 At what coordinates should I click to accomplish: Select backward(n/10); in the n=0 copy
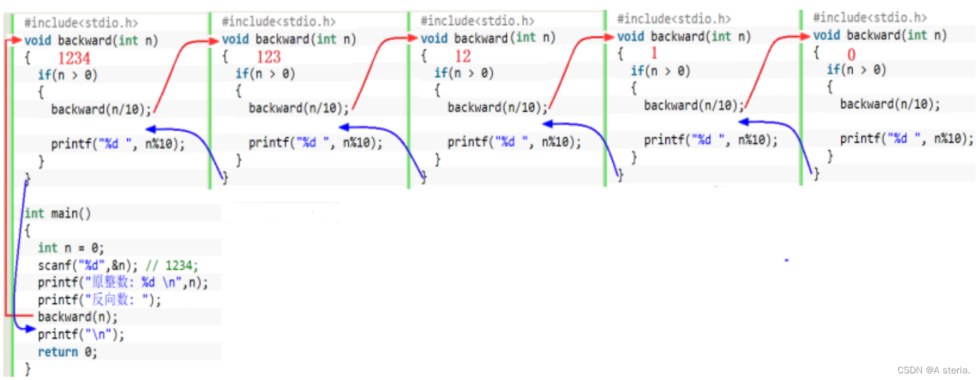[890, 104]
